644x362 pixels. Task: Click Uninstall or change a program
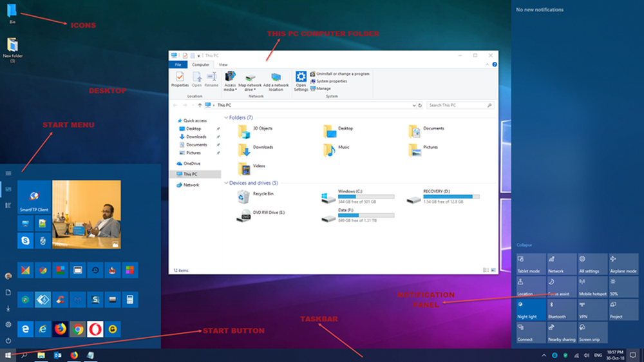pos(342,74)
